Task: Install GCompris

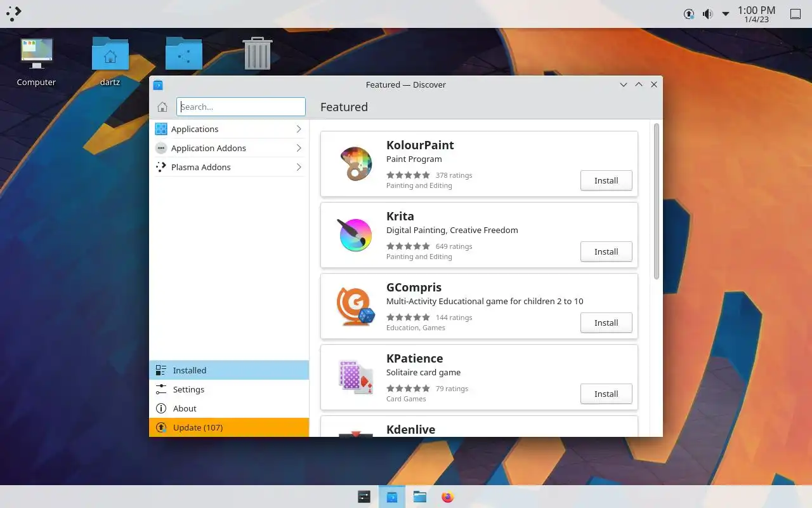Action: tap(606, 323)
